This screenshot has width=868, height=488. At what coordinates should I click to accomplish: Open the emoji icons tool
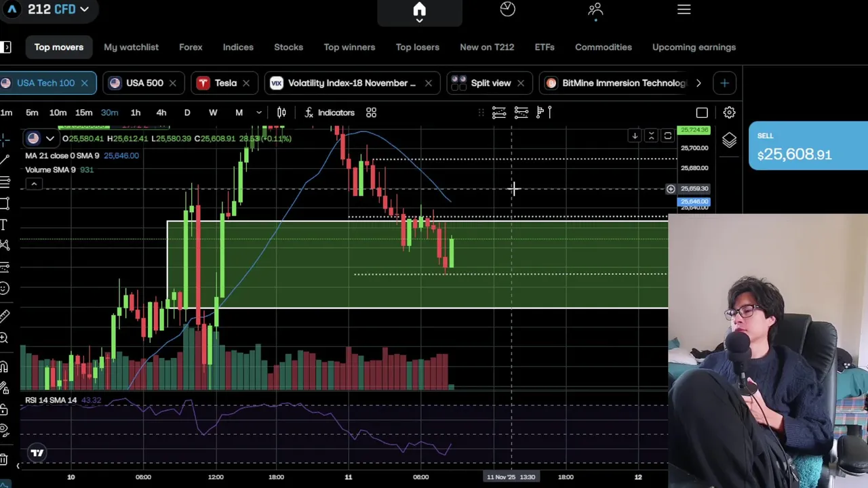pyautogui.click(x=5, y=289)
